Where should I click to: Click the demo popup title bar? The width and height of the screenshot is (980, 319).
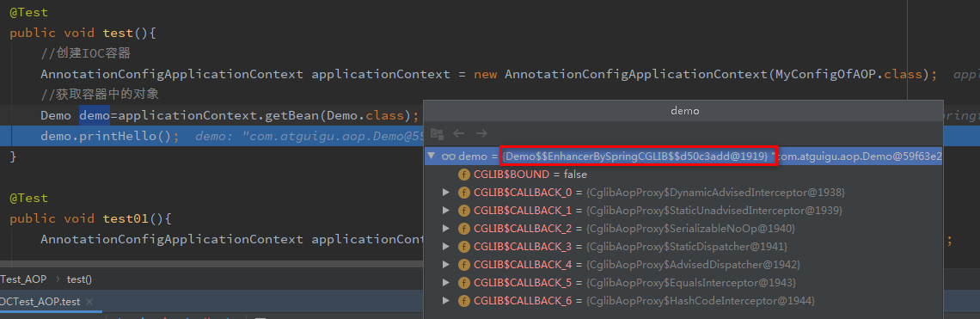point(683,110)
